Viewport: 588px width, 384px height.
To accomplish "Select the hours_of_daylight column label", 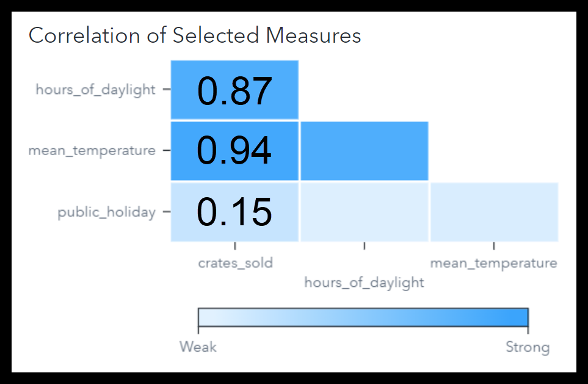I will [x=364, y=283].
